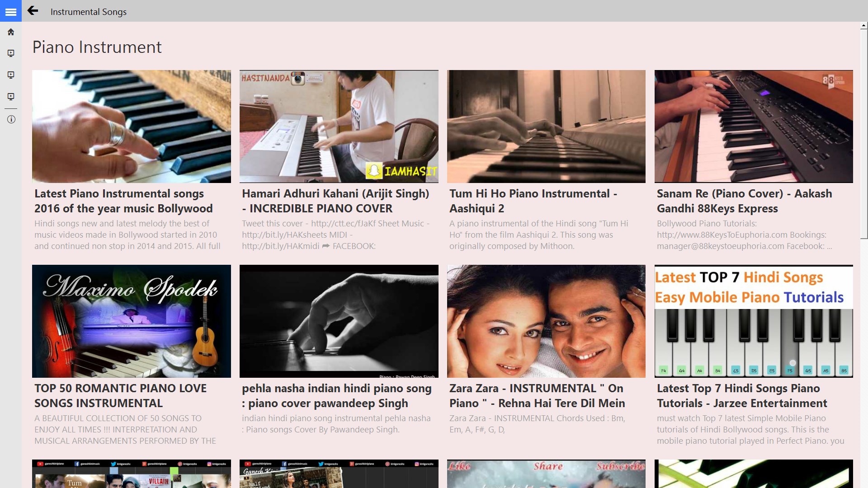
Task: Click the back arrow button
Action: [33, 11]
